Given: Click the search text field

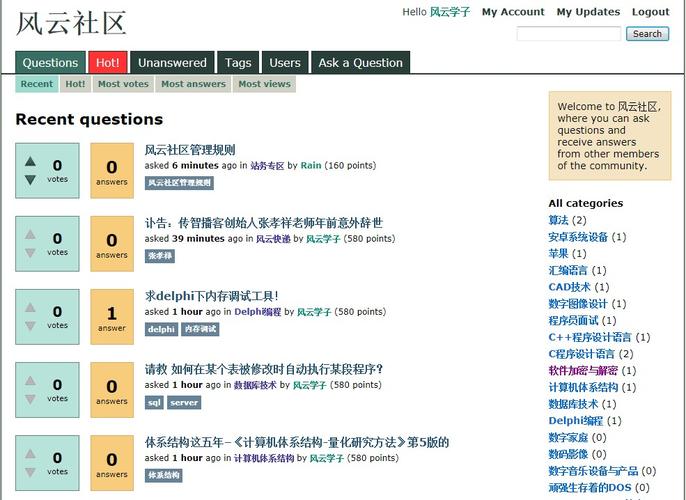Looking at the screenshot, I should tap(568, 34).
